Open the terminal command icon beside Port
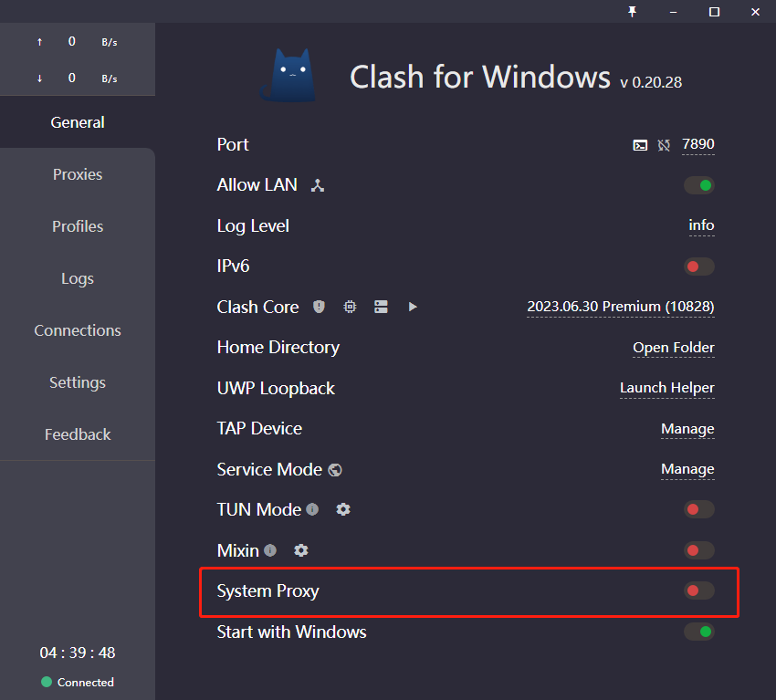Image resolution: width=776 pixels, height=700 pixels. 640,145
